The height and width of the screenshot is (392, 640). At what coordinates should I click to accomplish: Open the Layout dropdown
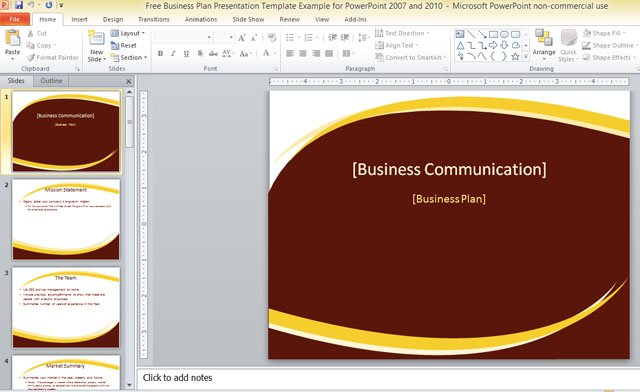(x=128, y=33)
